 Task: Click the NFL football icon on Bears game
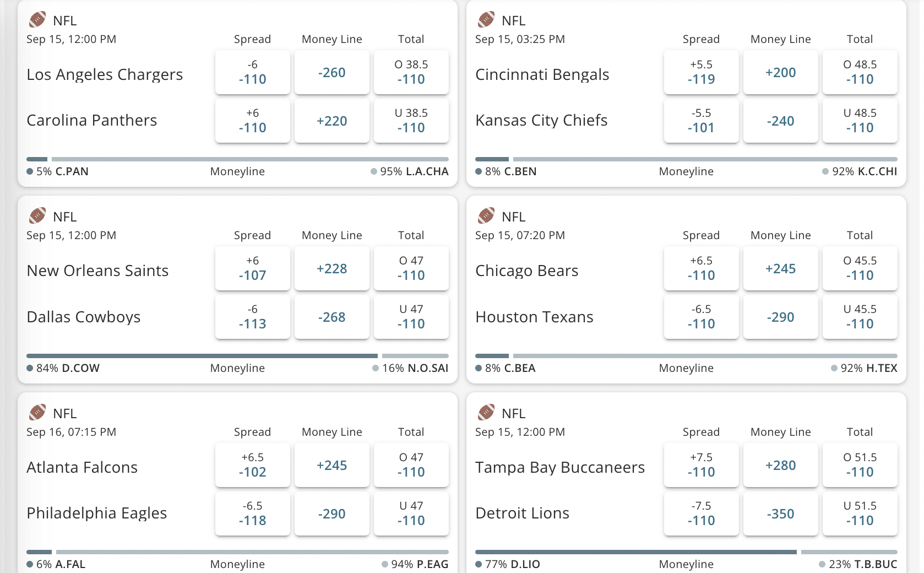[486, 216]
